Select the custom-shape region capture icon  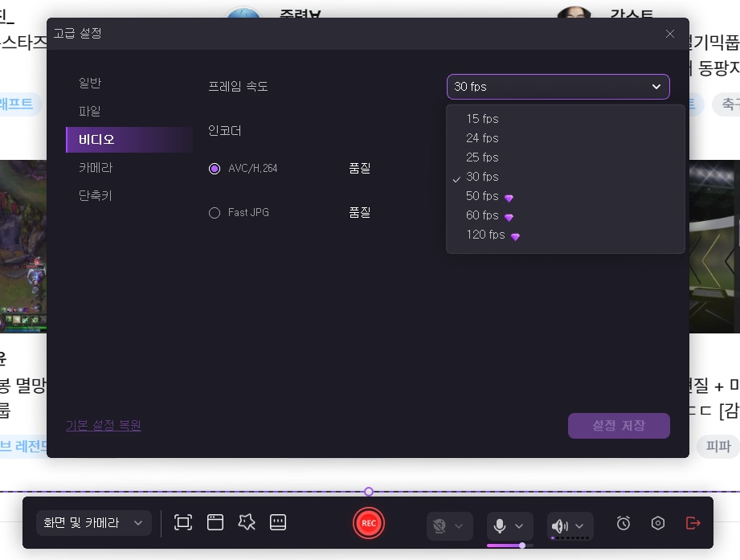tap(247, 522)
